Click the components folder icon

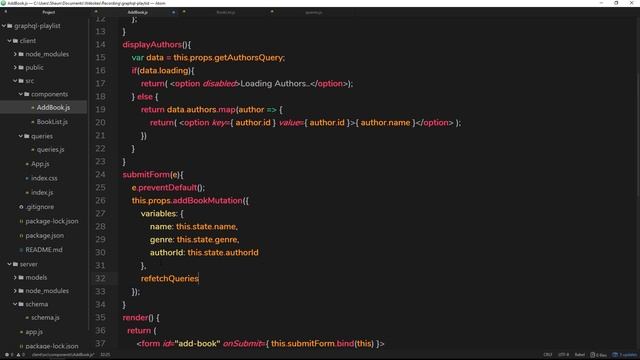point(27,94)
